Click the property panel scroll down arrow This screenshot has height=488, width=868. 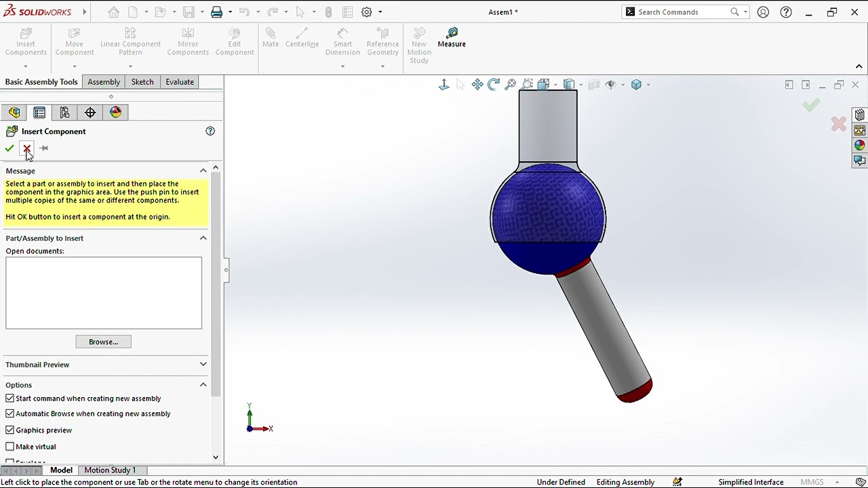coord(216,457)
